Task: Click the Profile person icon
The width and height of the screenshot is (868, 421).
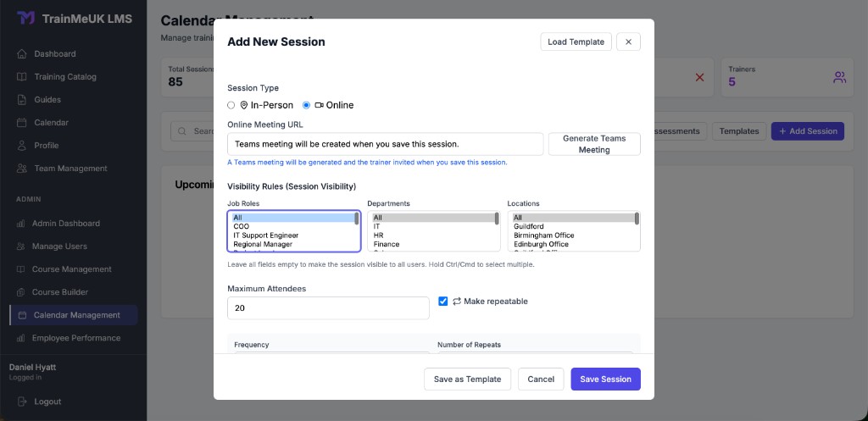Action: pos(21,146)
